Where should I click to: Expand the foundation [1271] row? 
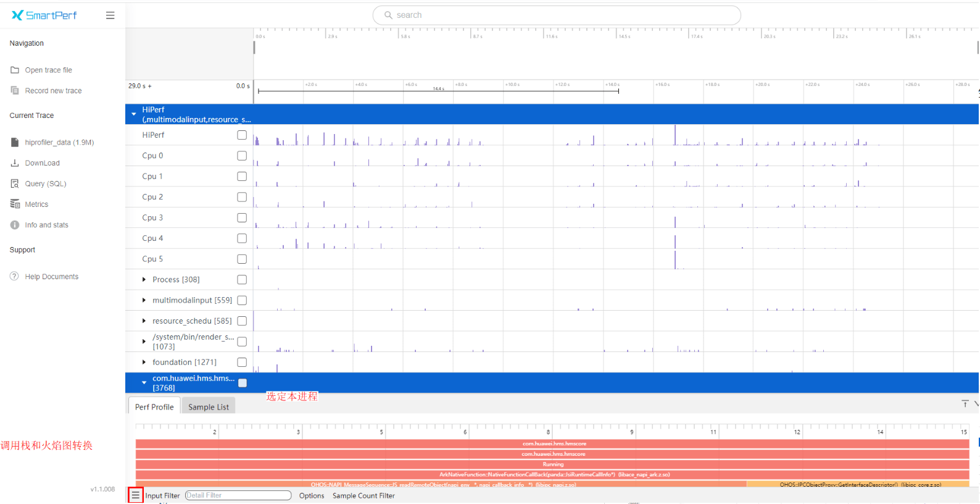144,362
